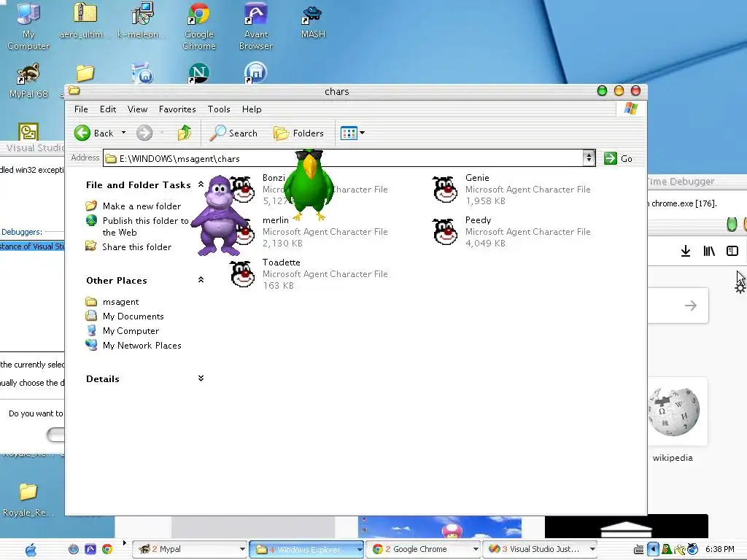Go up one folder level
Image resolution: width=747 pixels, height=560 pixels.
(185, 133)
